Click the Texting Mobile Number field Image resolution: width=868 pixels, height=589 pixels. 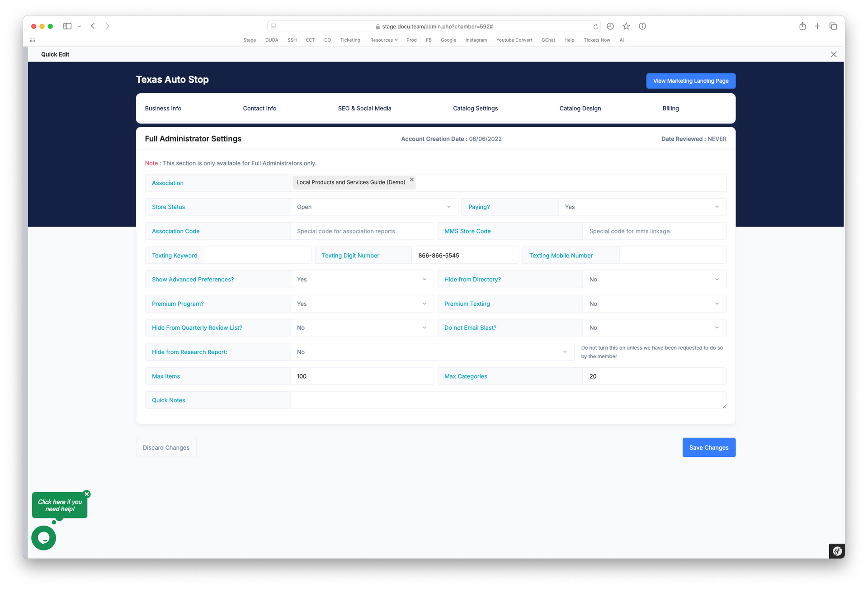(x=673, y=256)
